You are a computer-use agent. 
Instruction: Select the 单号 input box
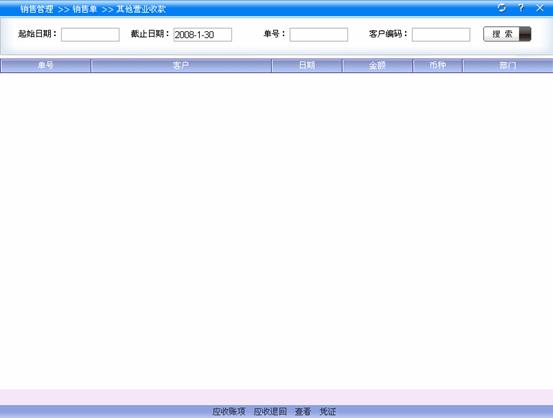(318, 35)
